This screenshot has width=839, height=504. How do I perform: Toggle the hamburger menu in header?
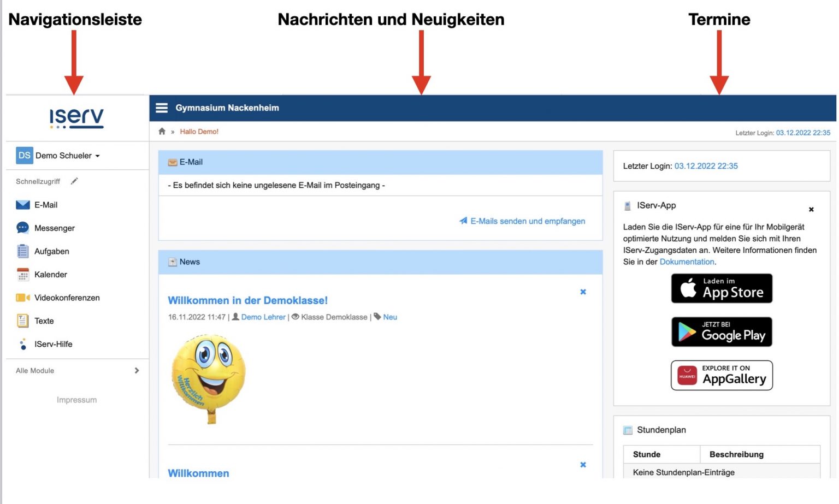click(162, 108)
